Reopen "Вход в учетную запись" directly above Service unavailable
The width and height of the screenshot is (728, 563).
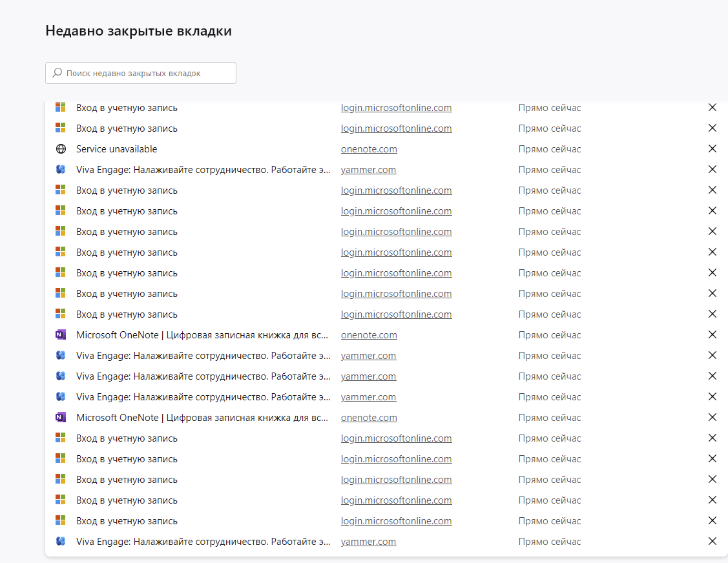[x=127, y=128]
